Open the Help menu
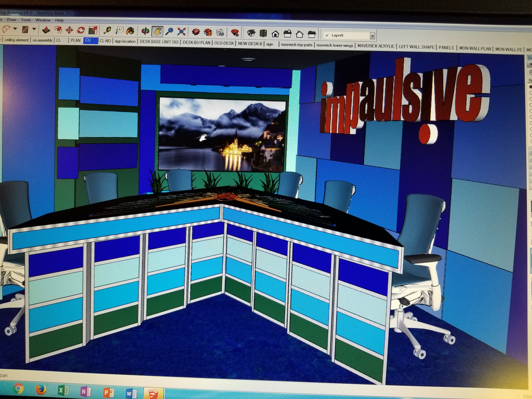 59,20
